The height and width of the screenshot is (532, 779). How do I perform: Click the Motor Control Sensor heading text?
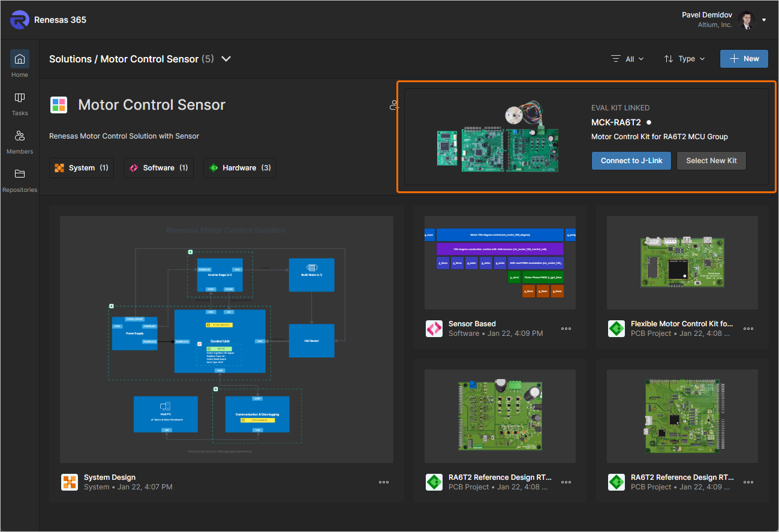point(152,105)
